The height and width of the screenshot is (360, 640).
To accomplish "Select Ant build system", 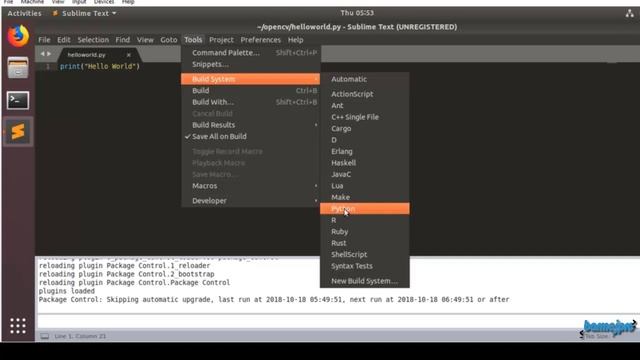I will (x=364, y=105).
